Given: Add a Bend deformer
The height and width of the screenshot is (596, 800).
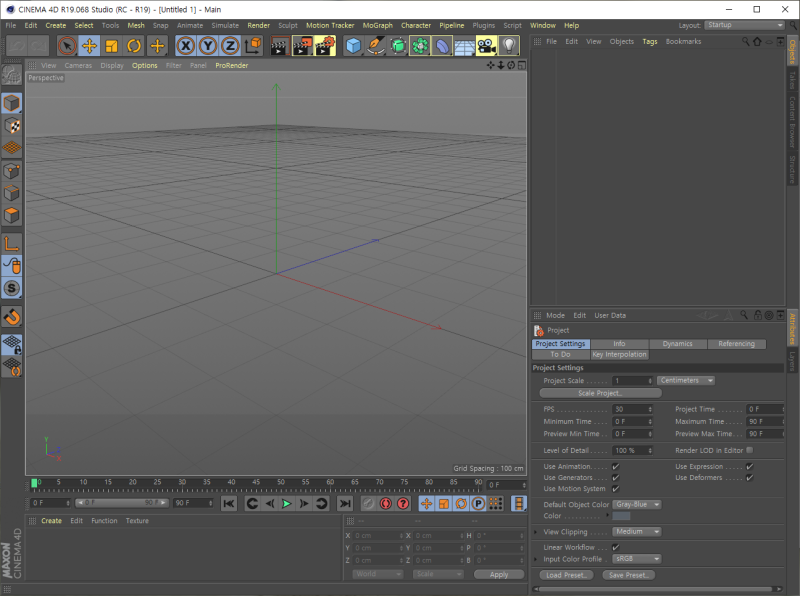Looking at the screenshot, I should (442, 46).
